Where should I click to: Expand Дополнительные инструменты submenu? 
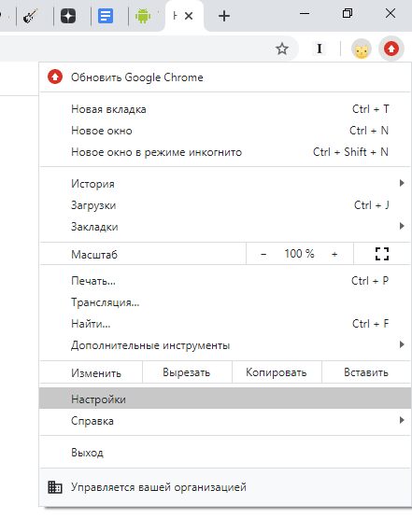[x=225, y=345]
